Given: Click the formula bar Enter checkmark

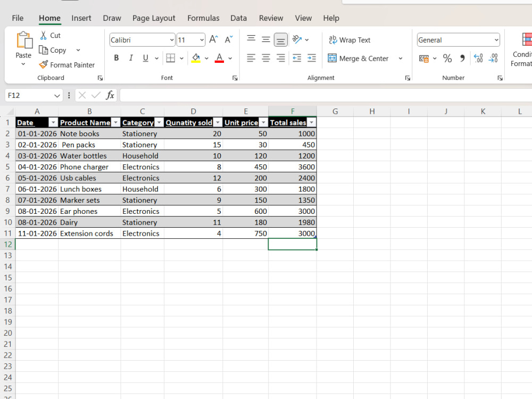Looking at the screenshot, I should [96, 95].
